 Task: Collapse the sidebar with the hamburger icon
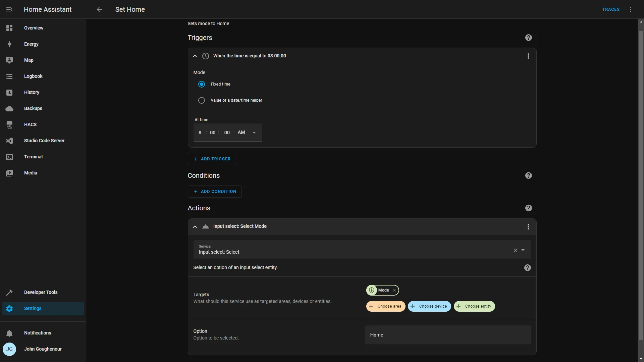point(9,9)
